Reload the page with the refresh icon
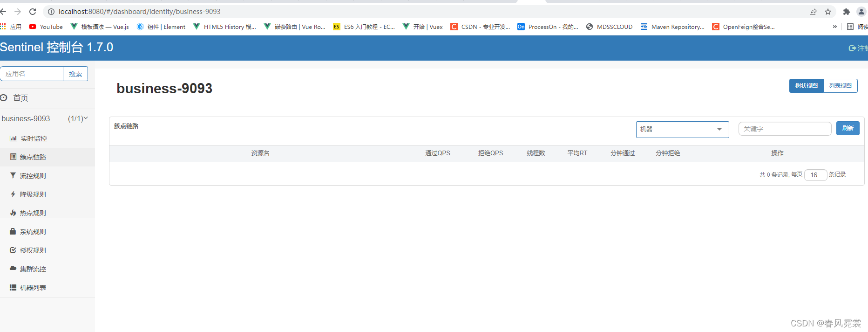This screenshot has width=868, height=332. pos(33,12)
